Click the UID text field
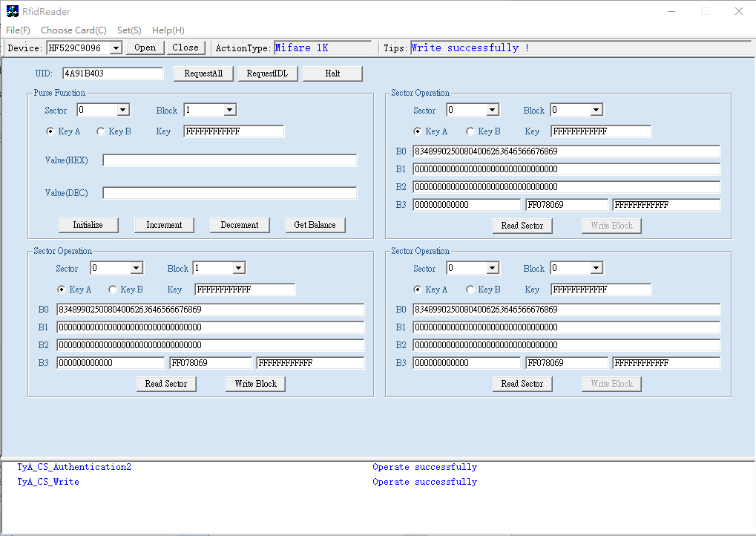756x536 pixels. tap(113, 73)
